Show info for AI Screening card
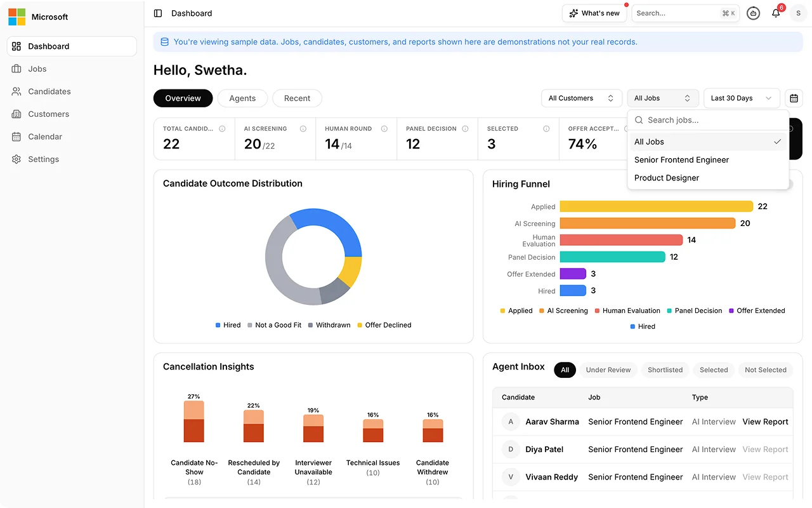 [x=303, y=129]
